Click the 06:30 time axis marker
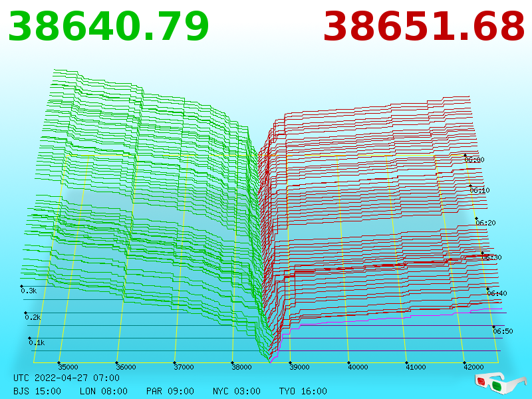The image size is (532, 399). point(491,257)
